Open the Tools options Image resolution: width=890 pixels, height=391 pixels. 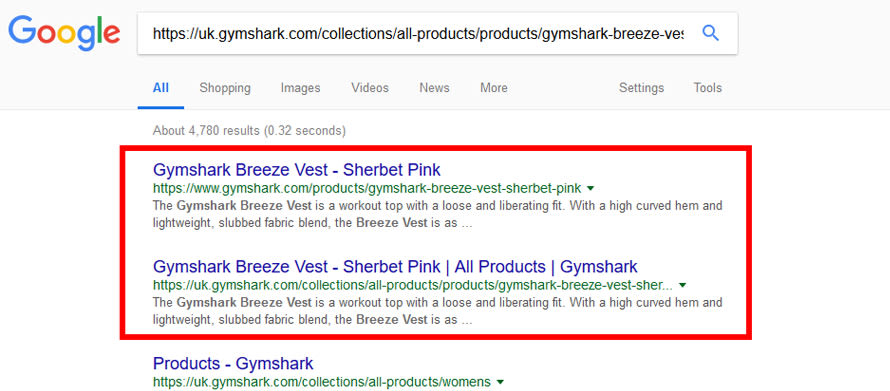coord(707,88)
